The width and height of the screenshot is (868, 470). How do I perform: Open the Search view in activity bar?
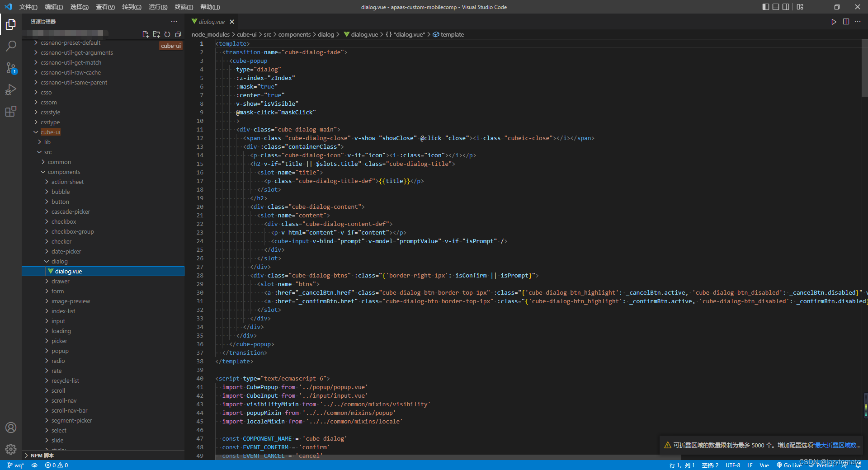pos(11,46)
